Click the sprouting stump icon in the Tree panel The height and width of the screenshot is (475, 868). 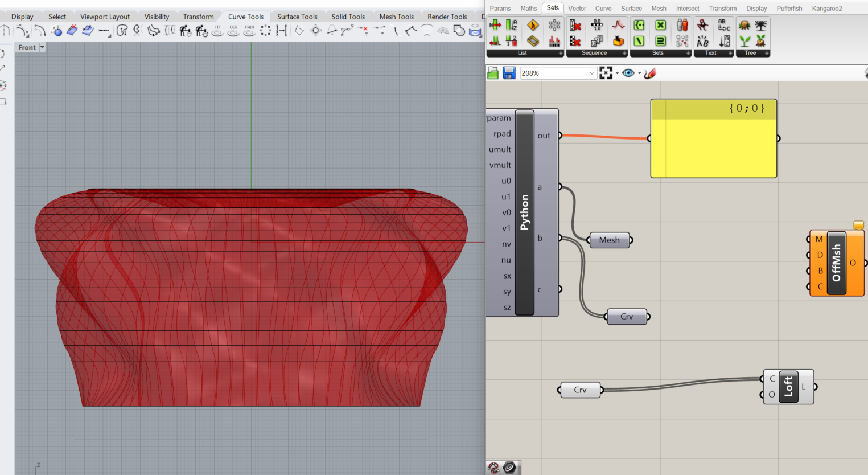761,40
